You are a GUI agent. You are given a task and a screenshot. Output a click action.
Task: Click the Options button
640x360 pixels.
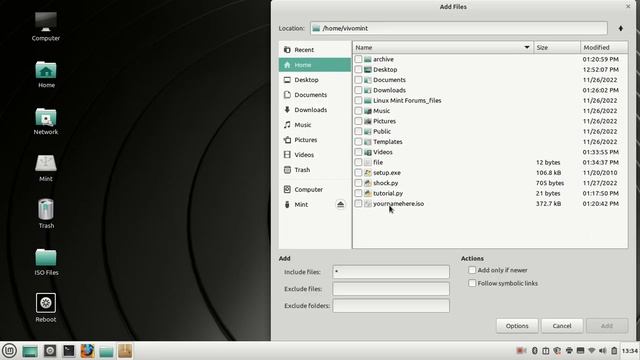517,326
